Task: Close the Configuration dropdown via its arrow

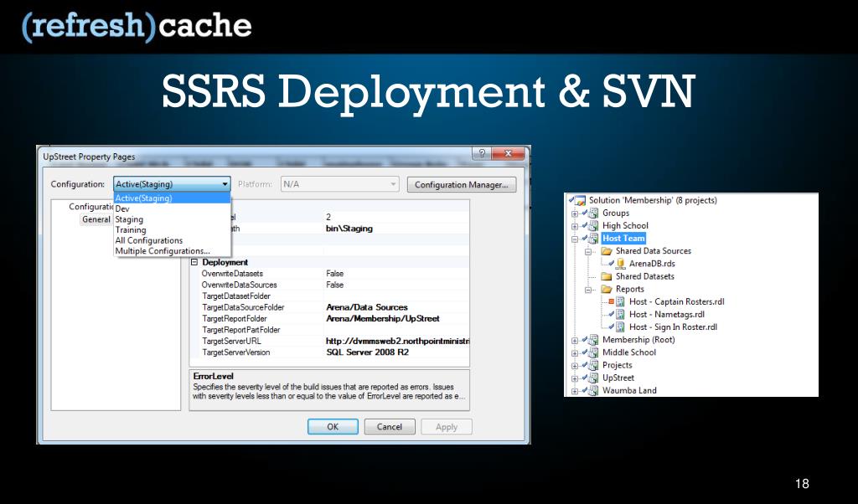Action: pyautogui.click(x=225, y=184)
